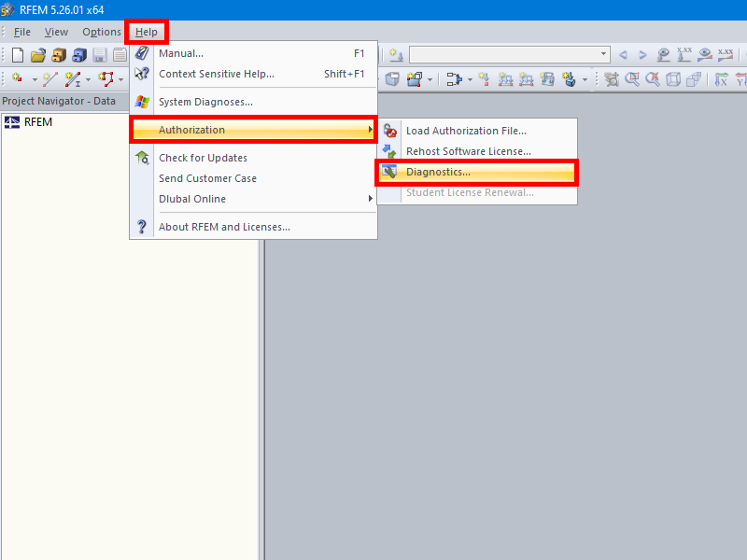Select the New Surface polygon tool icon
747x560 pixels.
point(106,79)
